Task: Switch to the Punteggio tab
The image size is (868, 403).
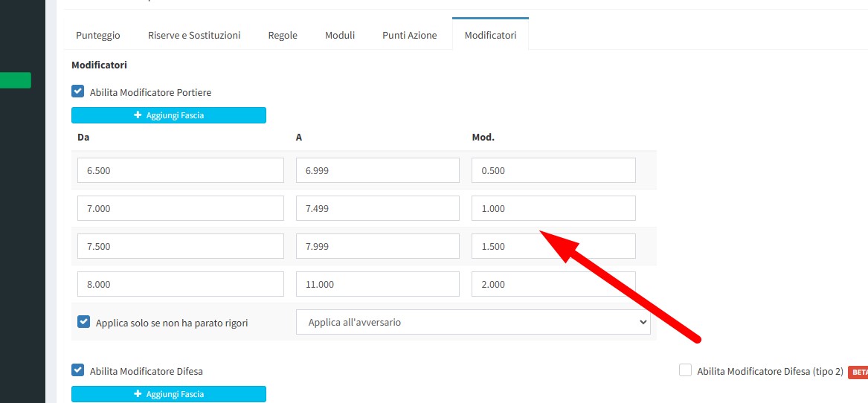Action: click(x=98, y=35)
